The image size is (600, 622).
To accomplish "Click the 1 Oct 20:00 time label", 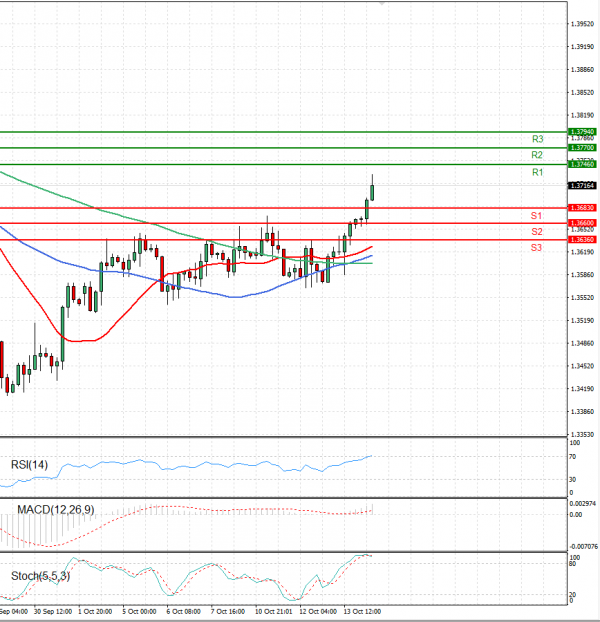I will (x=95, y=611).
